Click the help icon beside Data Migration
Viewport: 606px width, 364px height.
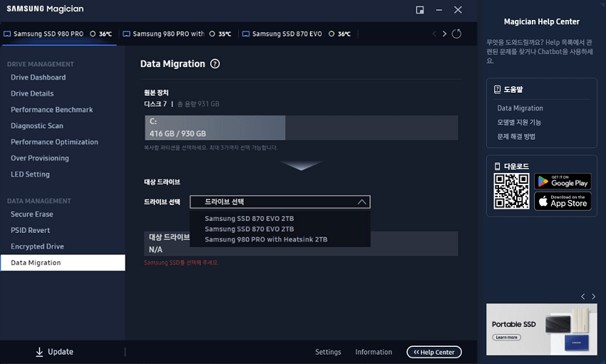(215, 64)
